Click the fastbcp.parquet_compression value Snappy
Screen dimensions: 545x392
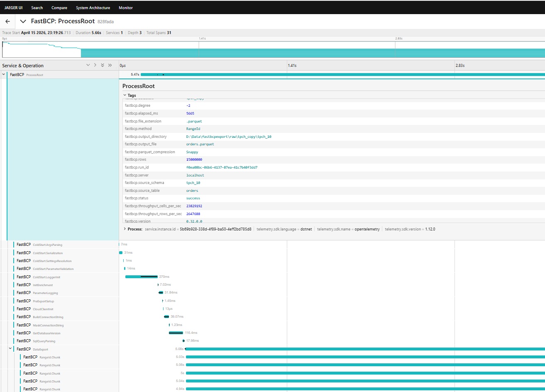192,152
